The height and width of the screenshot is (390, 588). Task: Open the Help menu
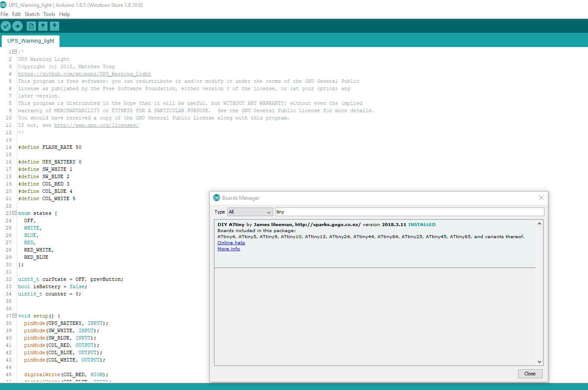64,14
